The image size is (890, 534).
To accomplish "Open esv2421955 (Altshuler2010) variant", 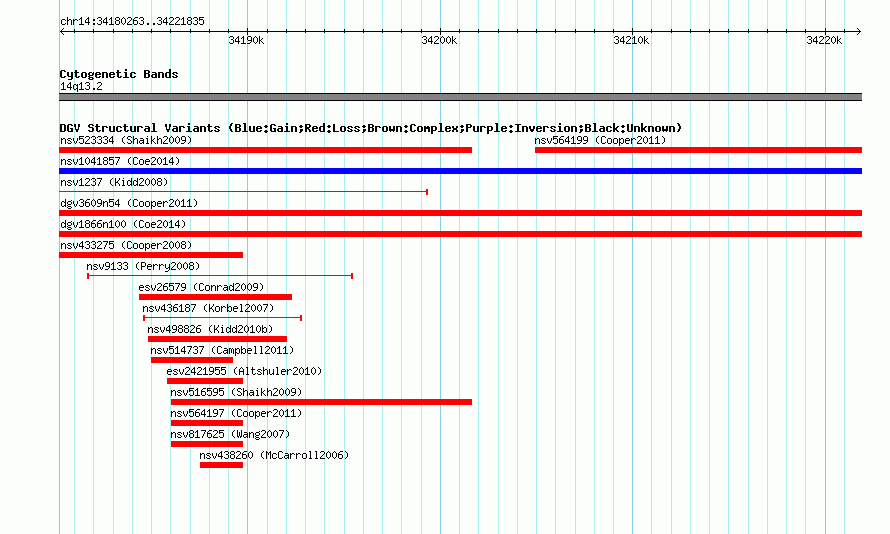I will [x=244, y=371].
